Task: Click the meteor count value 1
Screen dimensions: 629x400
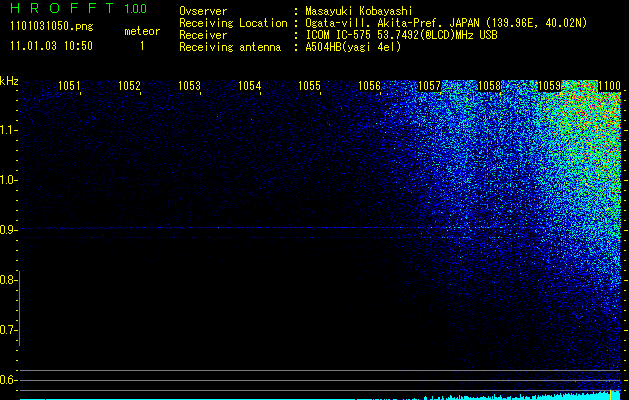Action: (x=142, y=46)
